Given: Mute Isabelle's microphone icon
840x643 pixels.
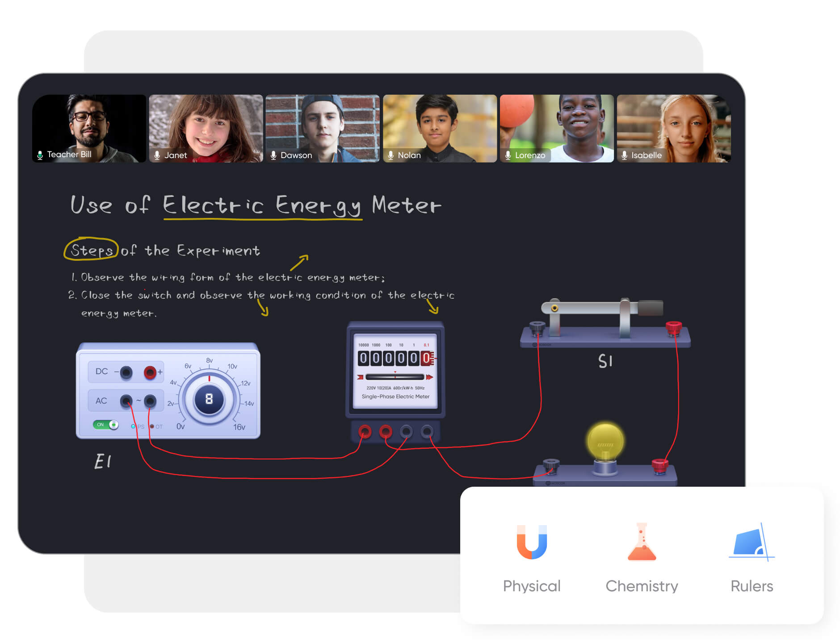Looking at the screenshot, I should pos(624,155).
